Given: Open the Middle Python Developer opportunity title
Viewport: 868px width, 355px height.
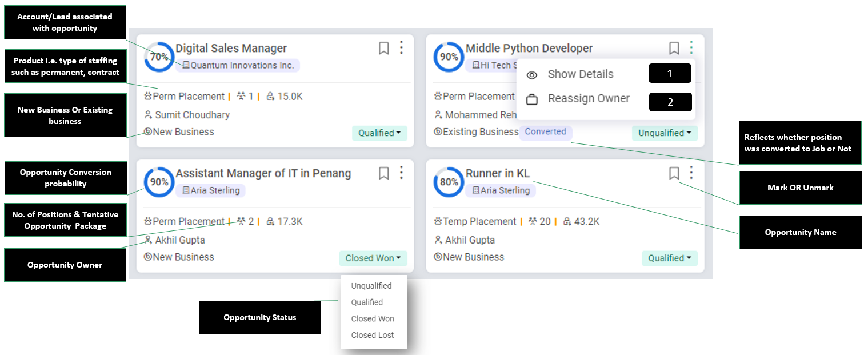Looking at the screenshot, I should [529, 49].
